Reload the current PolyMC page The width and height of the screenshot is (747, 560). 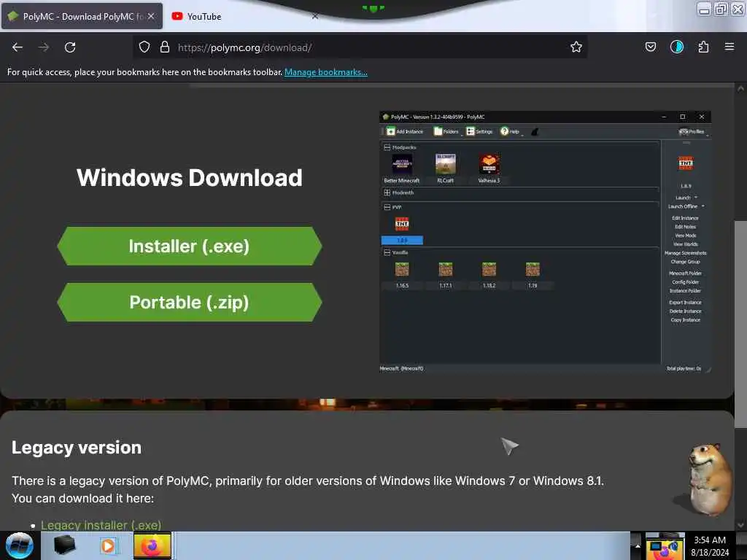pos(70,47)
